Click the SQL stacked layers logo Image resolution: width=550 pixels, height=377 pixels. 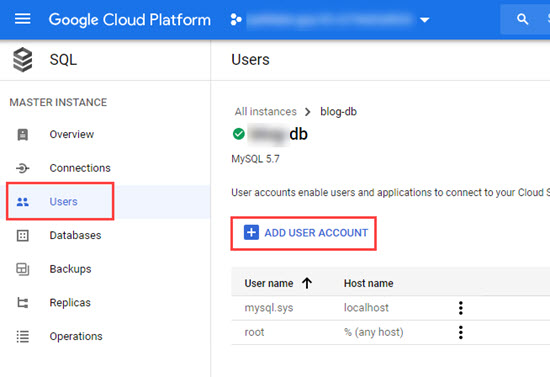pos(23,60)
